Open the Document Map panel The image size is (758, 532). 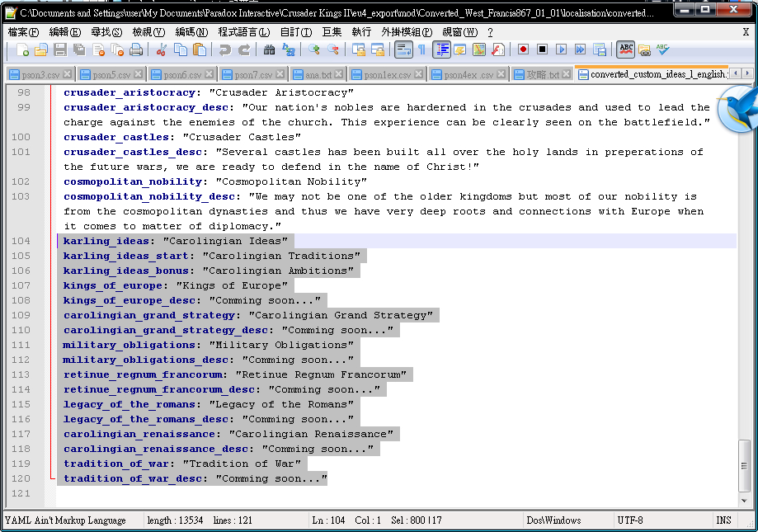pos(479,49)
